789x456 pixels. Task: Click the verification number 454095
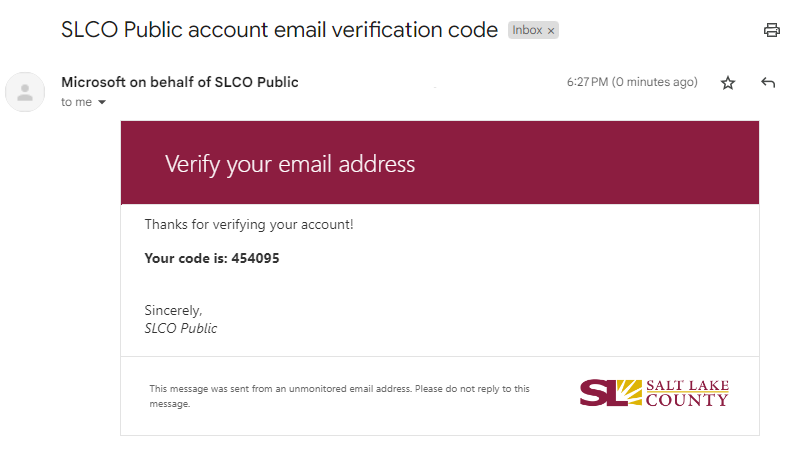256,258
